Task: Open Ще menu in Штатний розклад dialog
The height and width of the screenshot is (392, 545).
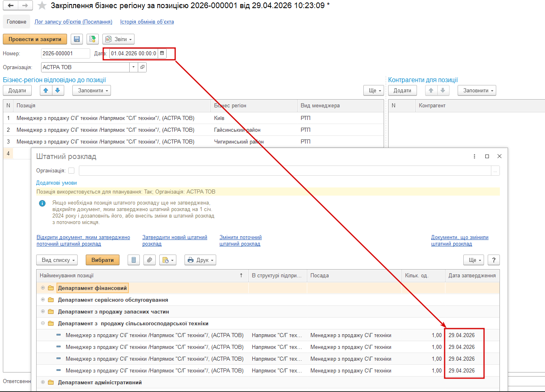Action: coord(473,260)
